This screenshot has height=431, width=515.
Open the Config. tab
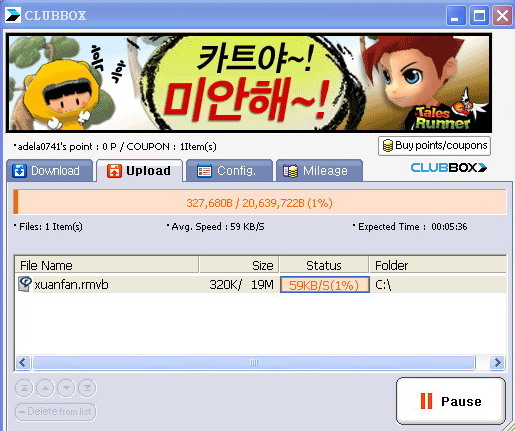point(229,171)
